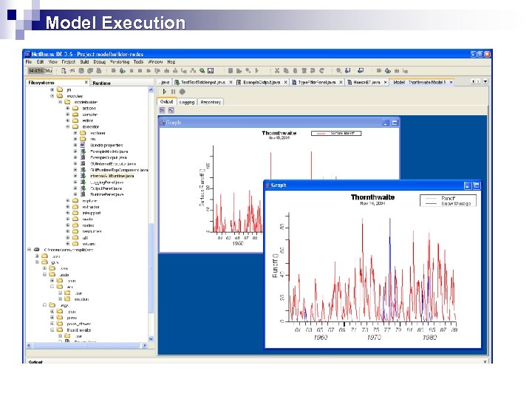This screenshot has width=532, height=399.
Task: Open the Help menu
Action: (x=171, y=62)
